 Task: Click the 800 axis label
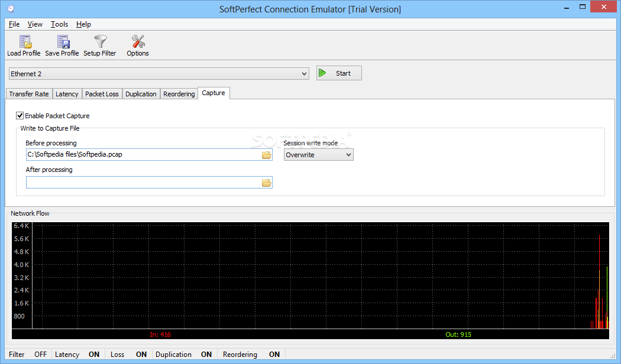pyautogui.click(x=19, y=316)
